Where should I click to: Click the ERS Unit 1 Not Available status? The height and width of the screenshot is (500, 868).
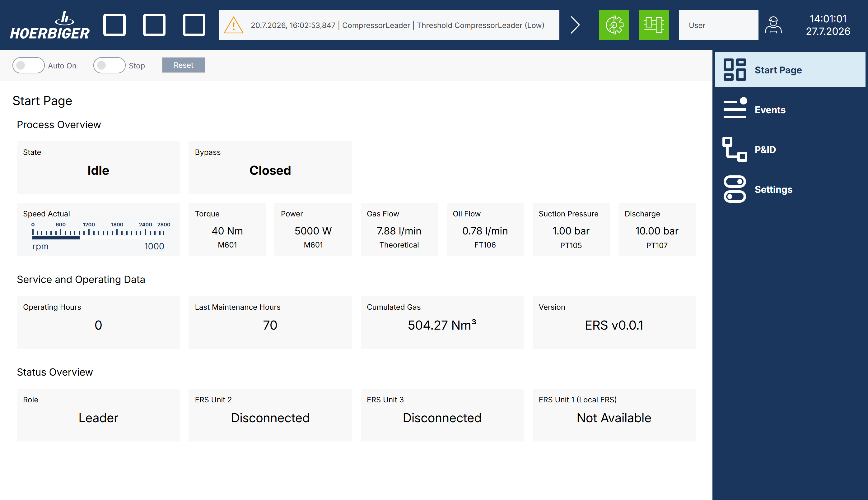click(x=614, y=418)
